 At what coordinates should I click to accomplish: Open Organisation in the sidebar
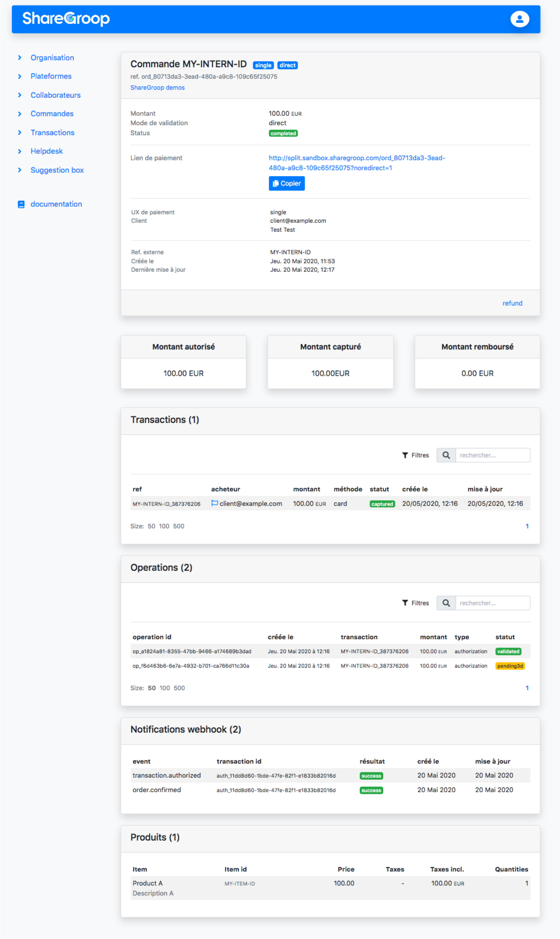point(52,58)
